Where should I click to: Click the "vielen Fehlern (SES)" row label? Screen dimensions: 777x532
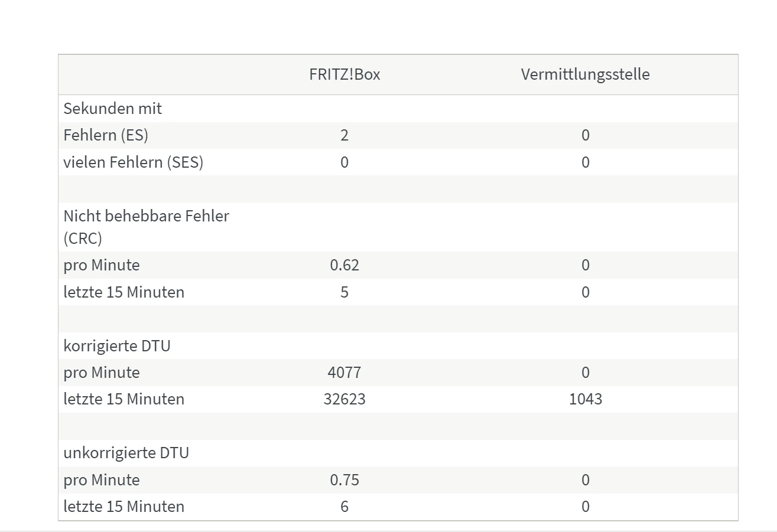134,162
